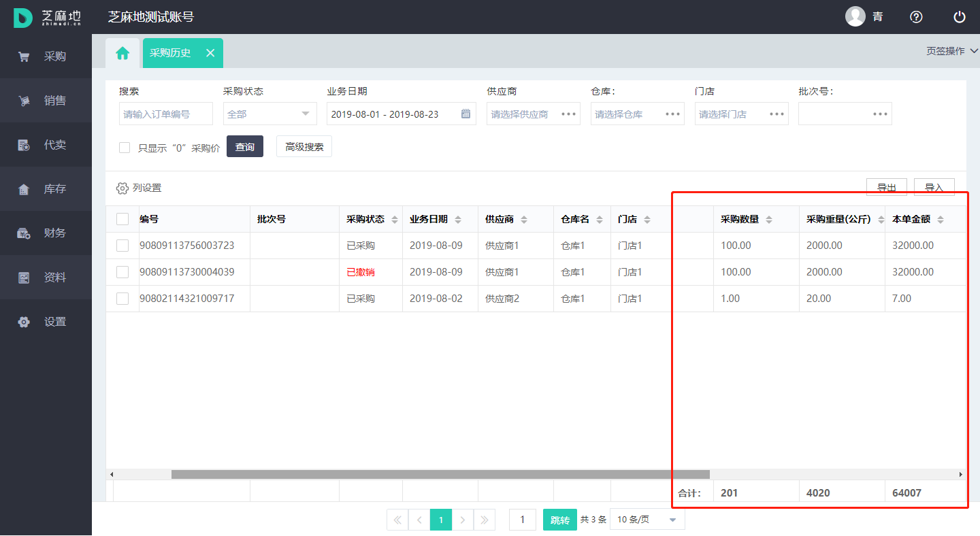Click the 供应商 ellipsis picker icon
Viewport: 980px width, 536px height.
tap(569, 114)
